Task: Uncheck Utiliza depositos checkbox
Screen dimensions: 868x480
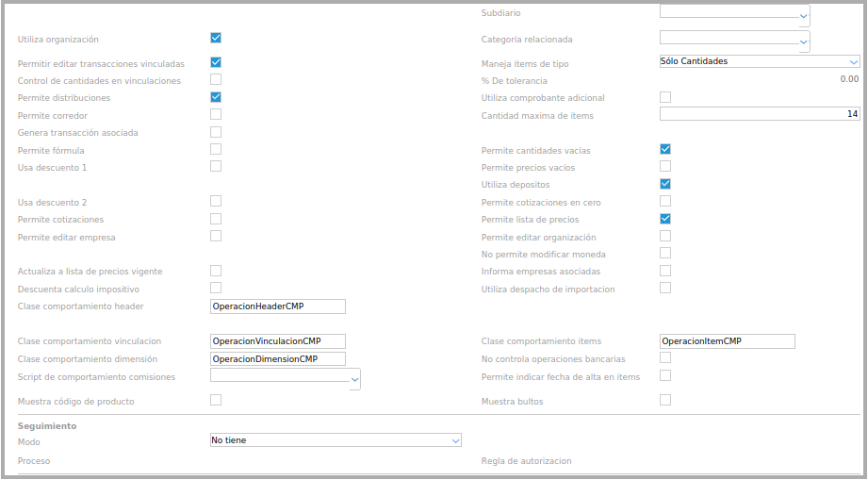Action: [665, 184]
